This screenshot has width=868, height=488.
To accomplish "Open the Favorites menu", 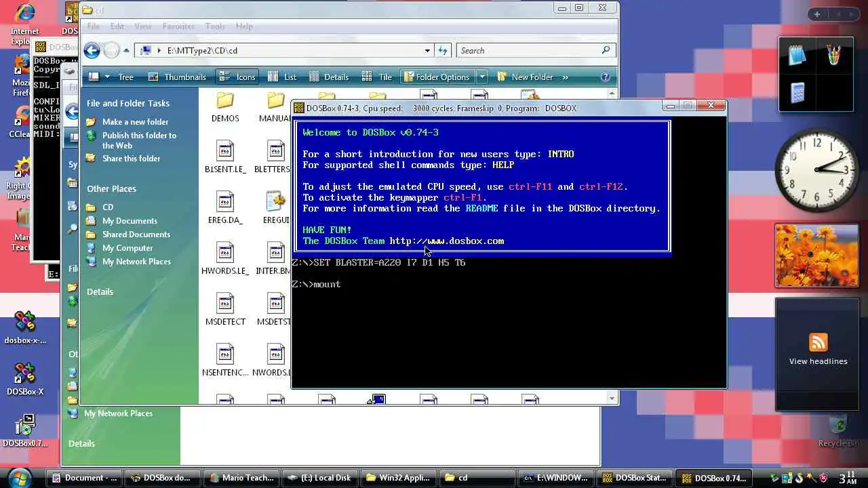I will (x=178, y=26).
